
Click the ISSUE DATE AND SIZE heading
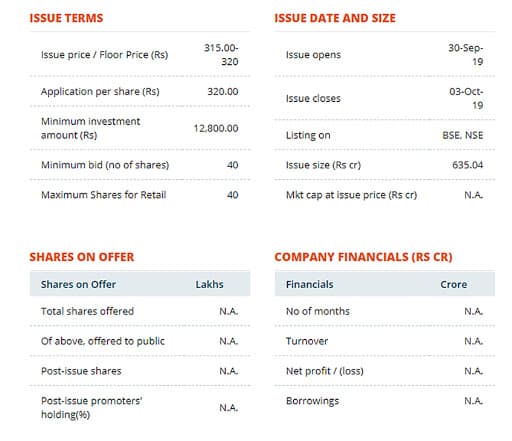[x=335, y=18]
